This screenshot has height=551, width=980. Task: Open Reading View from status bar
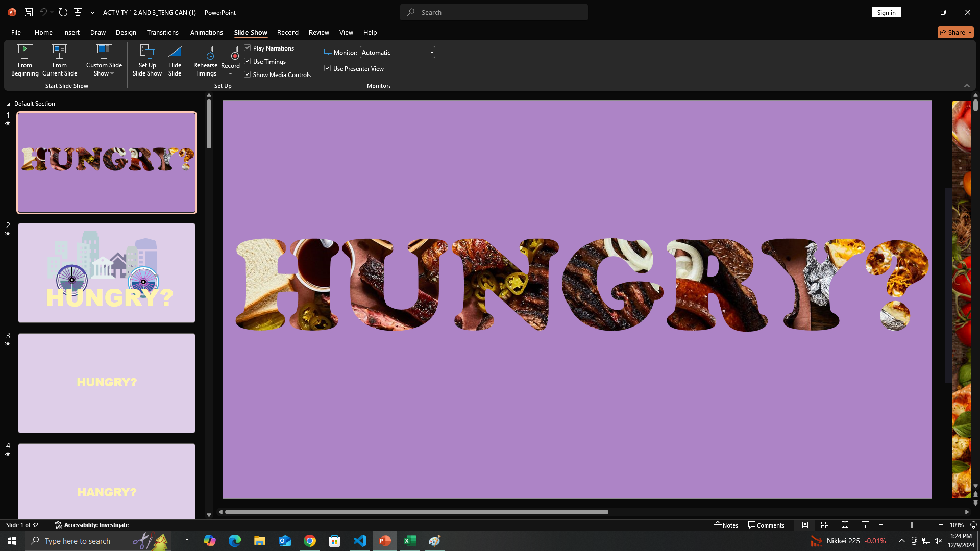pos(845,524)
